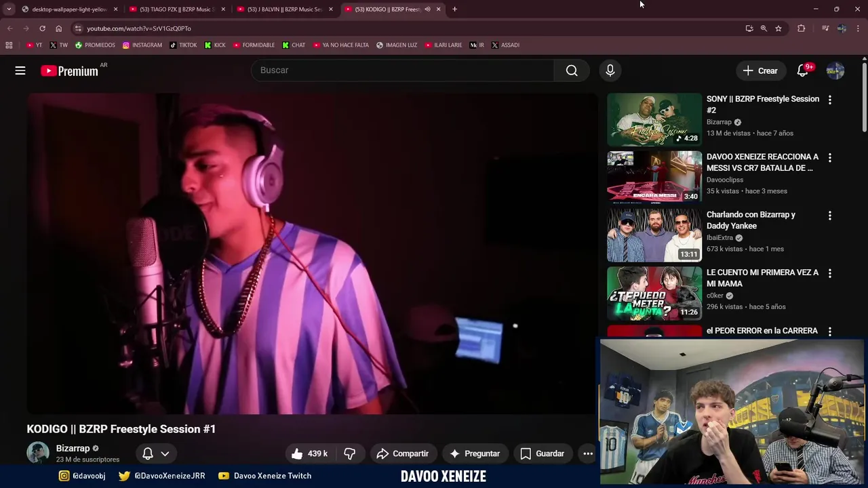The height and width of the screenshot is (488, 868).
Task: Click the Crear button
Action: point(760,70)
